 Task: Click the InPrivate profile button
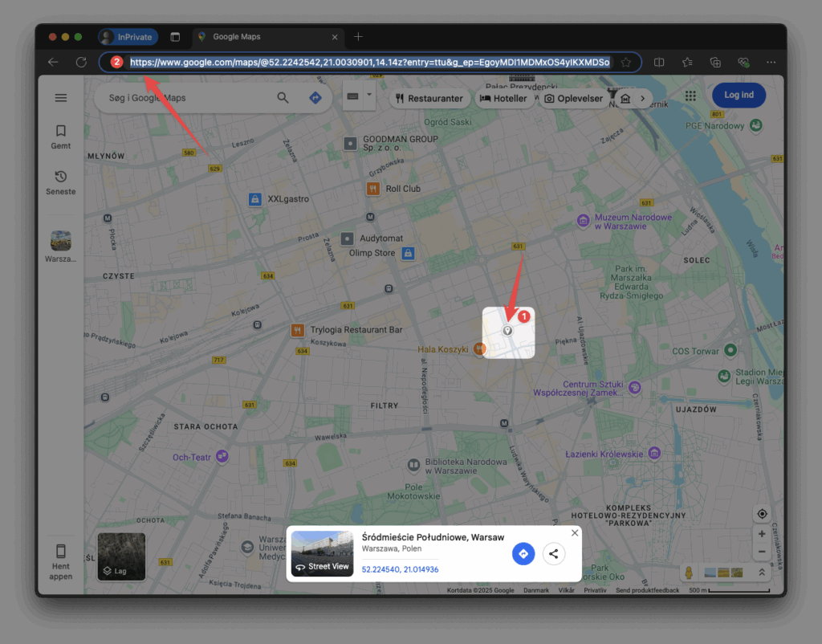tap(128, 37)
